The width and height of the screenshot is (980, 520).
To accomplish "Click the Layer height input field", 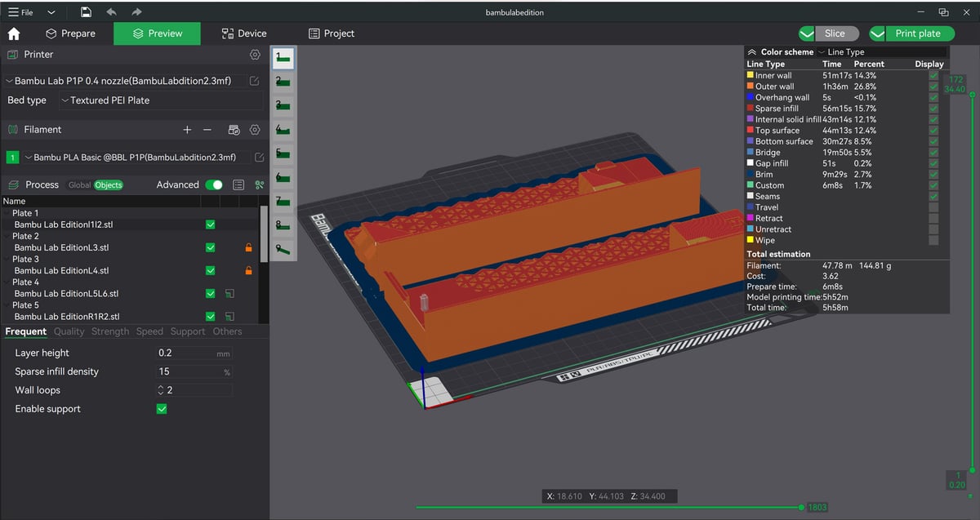I will (x=194, y=353).
